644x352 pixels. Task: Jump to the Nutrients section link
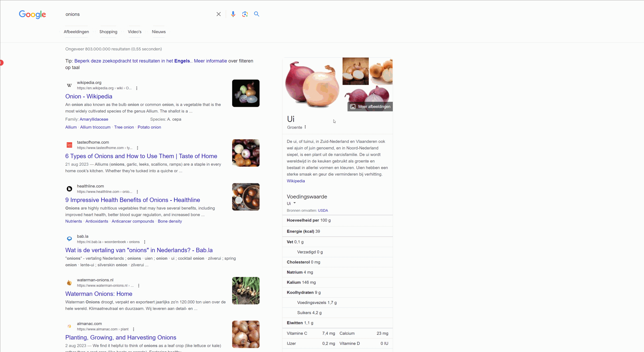point(74,221)
